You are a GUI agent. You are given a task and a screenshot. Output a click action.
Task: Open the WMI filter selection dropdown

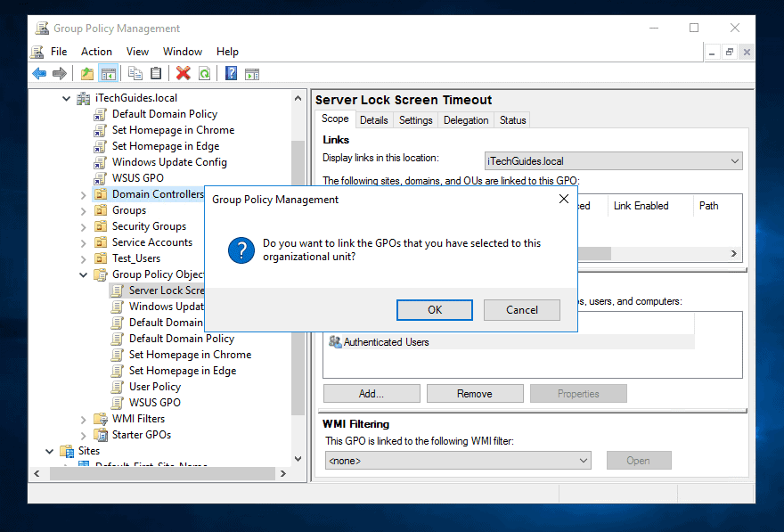(x=584, y=460)
